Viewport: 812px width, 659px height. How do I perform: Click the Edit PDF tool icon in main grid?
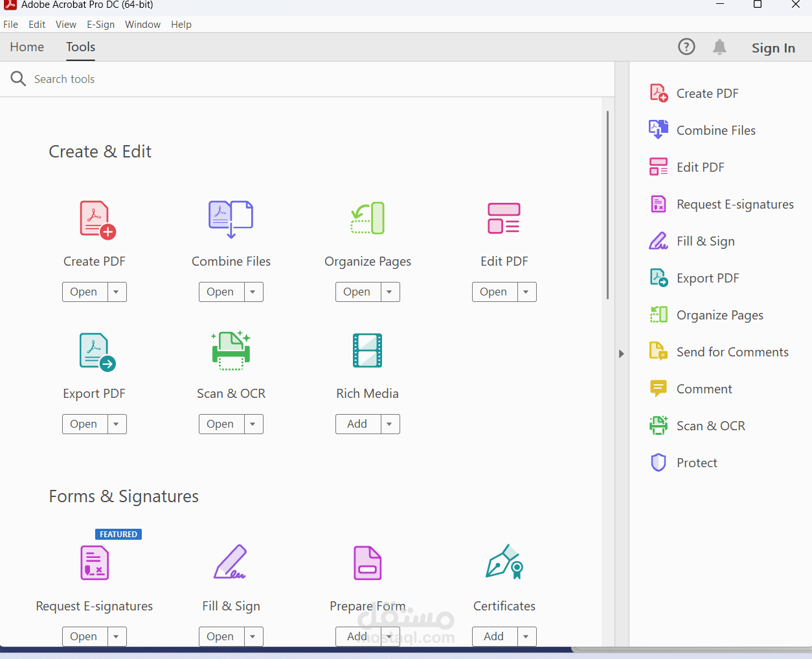tap(504, 218)
